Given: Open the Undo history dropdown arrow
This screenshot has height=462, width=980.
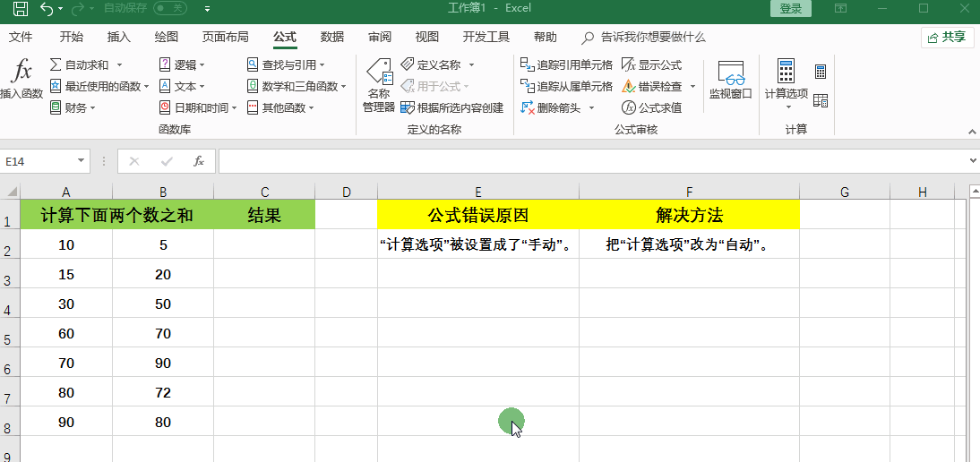Looking at the screenshot, I should (x=61, y=9).
